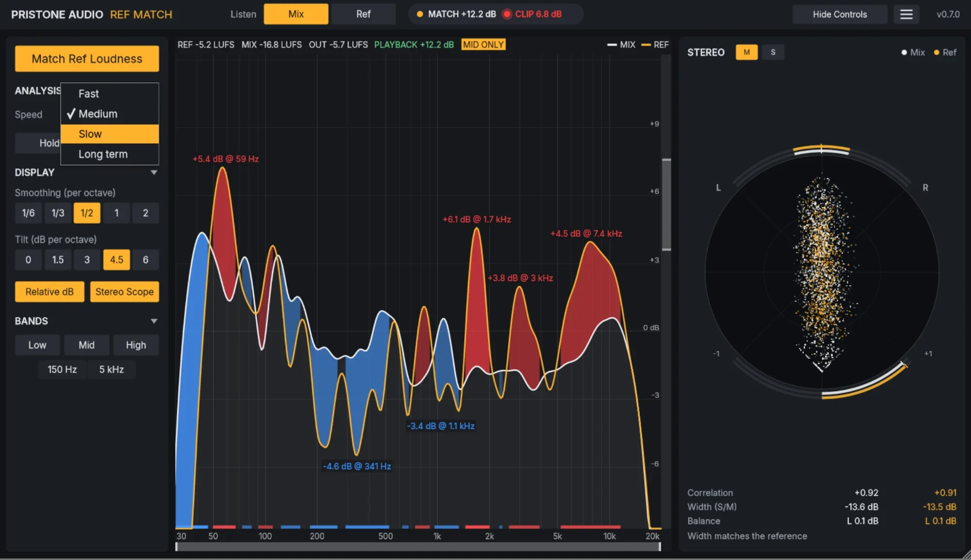
Task: Collapse the DISPLAY section arrow
Action: click(154, 173)
